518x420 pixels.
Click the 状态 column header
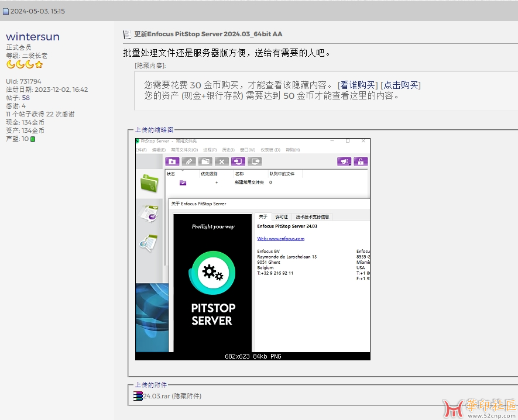pos(171,174)
